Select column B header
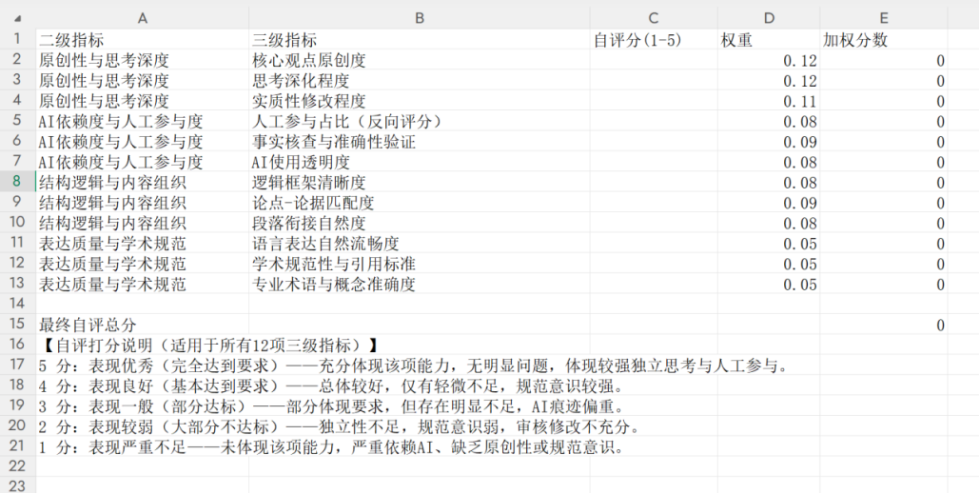Screen dimensions: 980x494 click(420, 19)
